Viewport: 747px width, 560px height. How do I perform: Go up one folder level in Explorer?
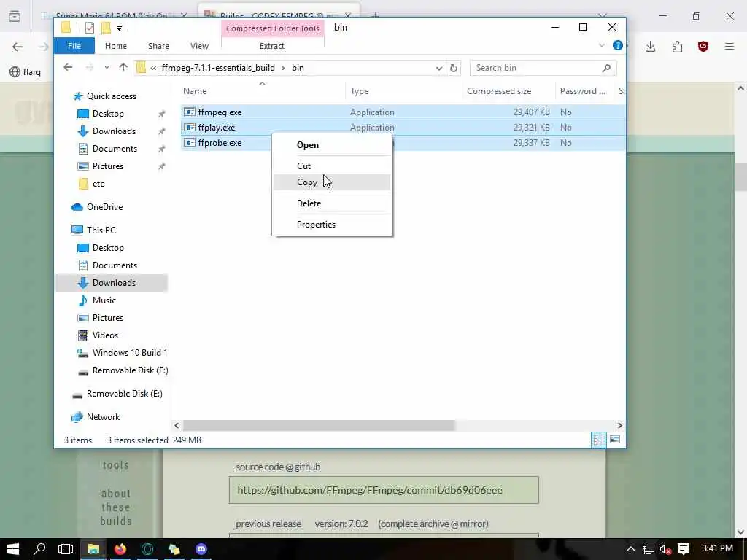(123, 68)
